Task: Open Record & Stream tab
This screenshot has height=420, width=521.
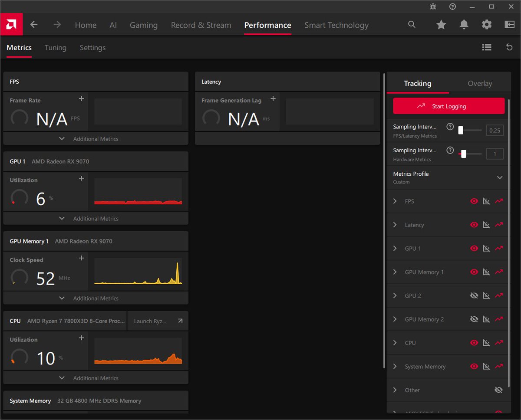Action: pos(201,25)
